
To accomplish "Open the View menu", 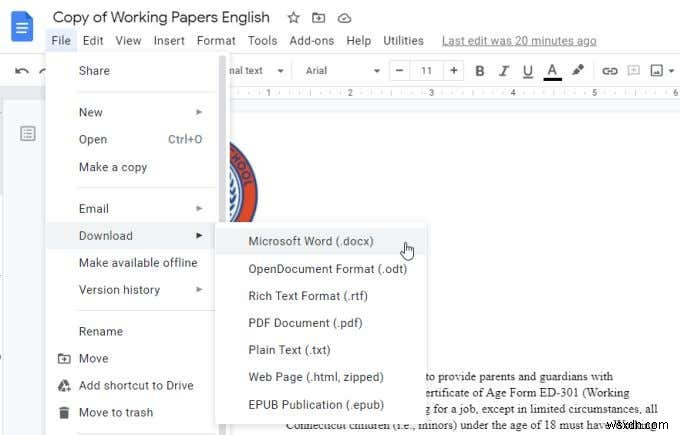I will tap(128, 41).
